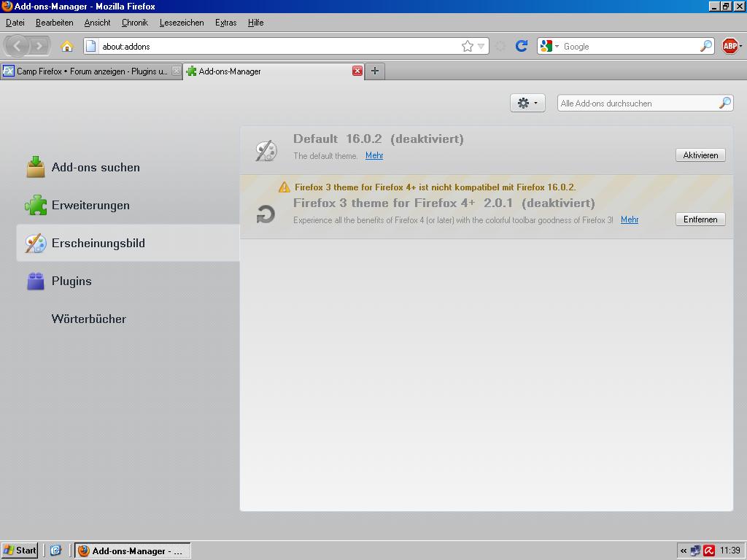747x560 pixels.
Task: Open the Lesezeichen menu
Action: 182,23
